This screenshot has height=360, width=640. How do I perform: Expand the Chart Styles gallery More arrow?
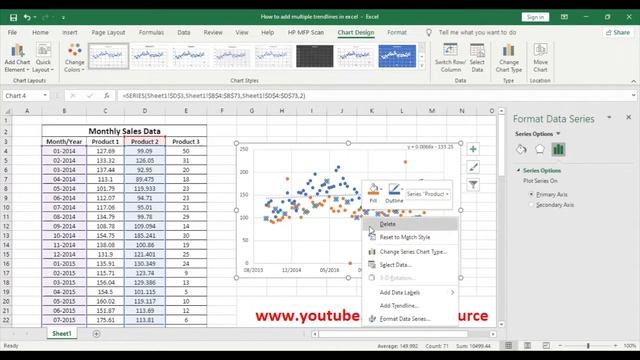422,66
